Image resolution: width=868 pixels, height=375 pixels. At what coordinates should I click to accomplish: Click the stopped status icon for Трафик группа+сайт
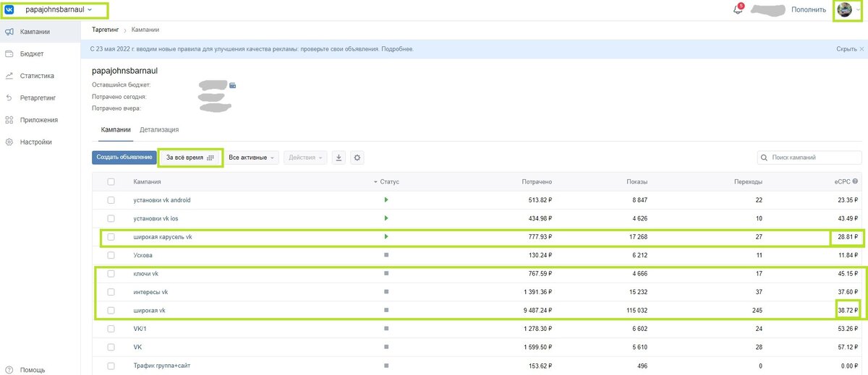pyautogui.click(x=386, y=366)
